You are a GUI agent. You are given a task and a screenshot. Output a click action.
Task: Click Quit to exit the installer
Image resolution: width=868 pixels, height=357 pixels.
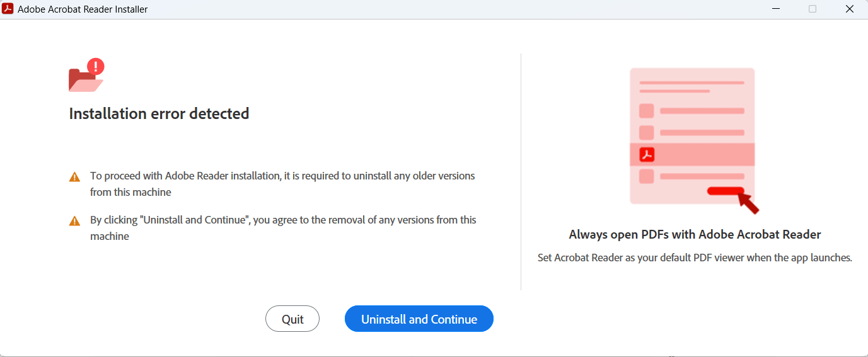click(292, 319)
